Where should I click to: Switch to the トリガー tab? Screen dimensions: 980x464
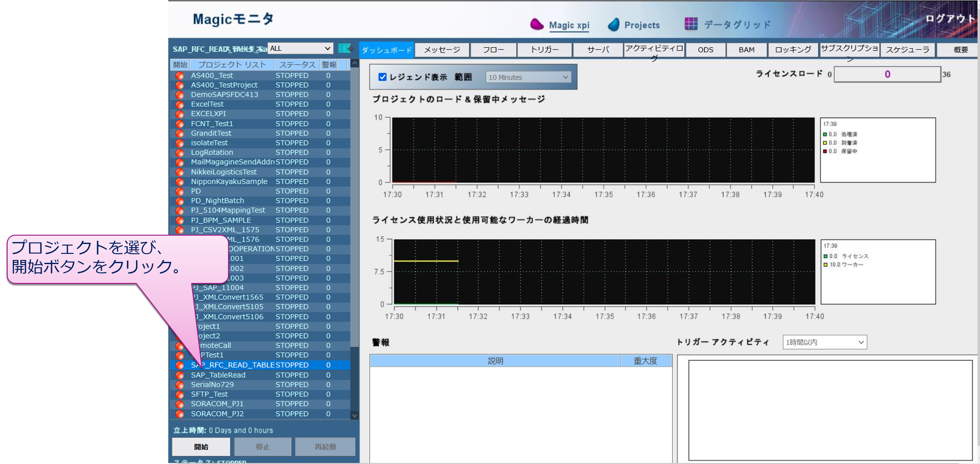click(x=544, y=50)
